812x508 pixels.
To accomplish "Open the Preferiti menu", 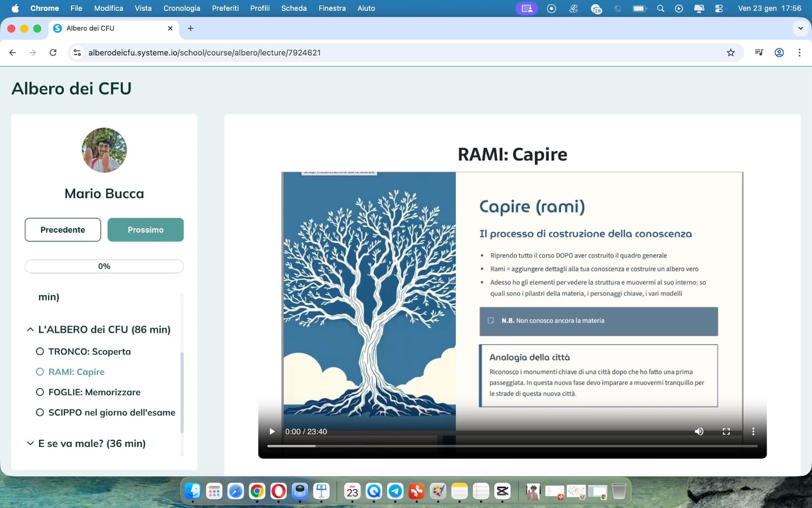I will coord(225,8).
